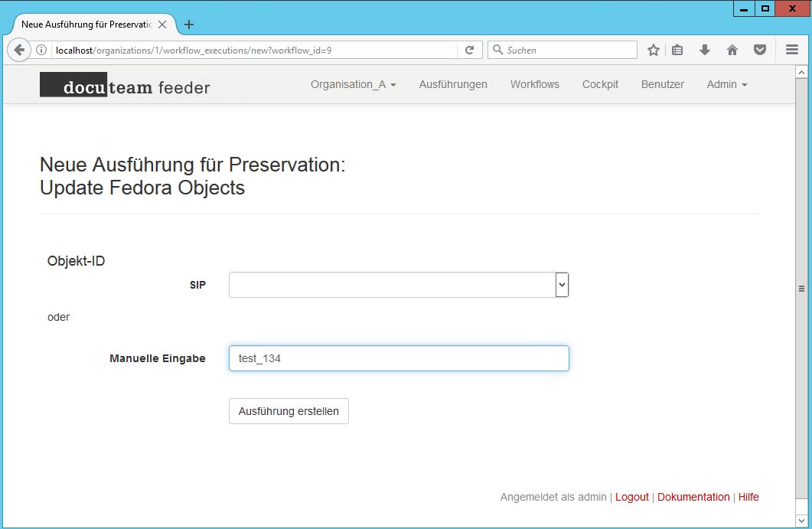Click the reload page icon
Screen dimensions: 812x529
click(469, 51)
